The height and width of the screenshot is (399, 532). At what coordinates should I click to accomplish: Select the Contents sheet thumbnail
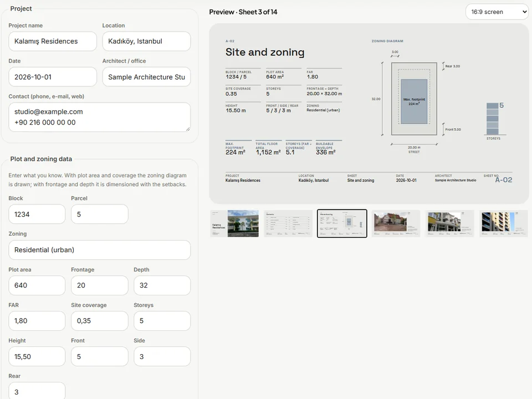pyautogui.click(x=288, y=223)
